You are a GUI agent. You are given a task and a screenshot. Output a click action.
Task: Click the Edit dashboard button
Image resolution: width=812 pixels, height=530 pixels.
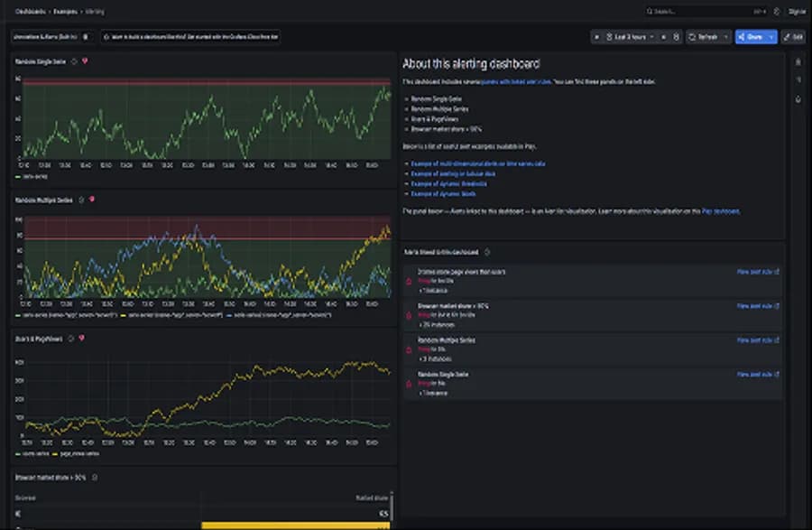tap(793, 37)
